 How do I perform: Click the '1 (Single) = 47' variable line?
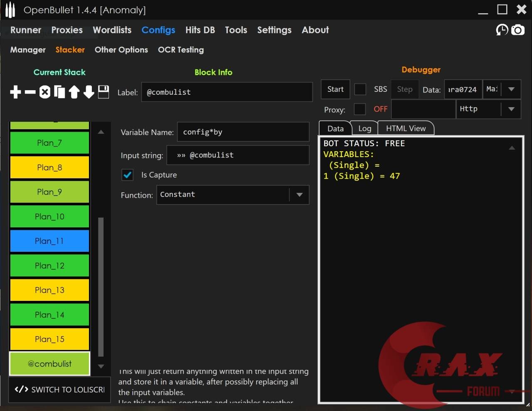362,176
